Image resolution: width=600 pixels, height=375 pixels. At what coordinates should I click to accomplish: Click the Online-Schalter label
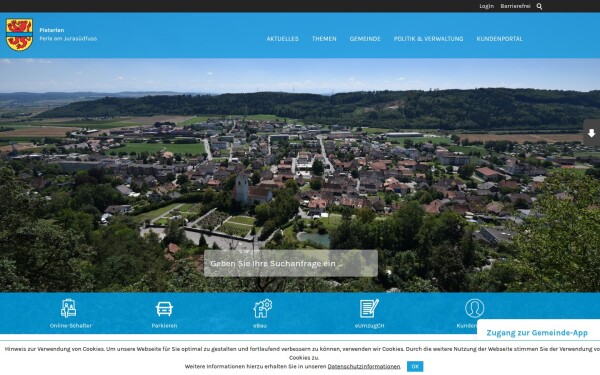(x=70, y=326)
